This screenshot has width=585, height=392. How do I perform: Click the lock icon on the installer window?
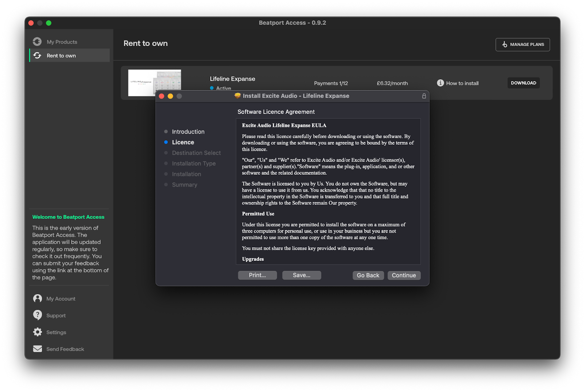424,96
